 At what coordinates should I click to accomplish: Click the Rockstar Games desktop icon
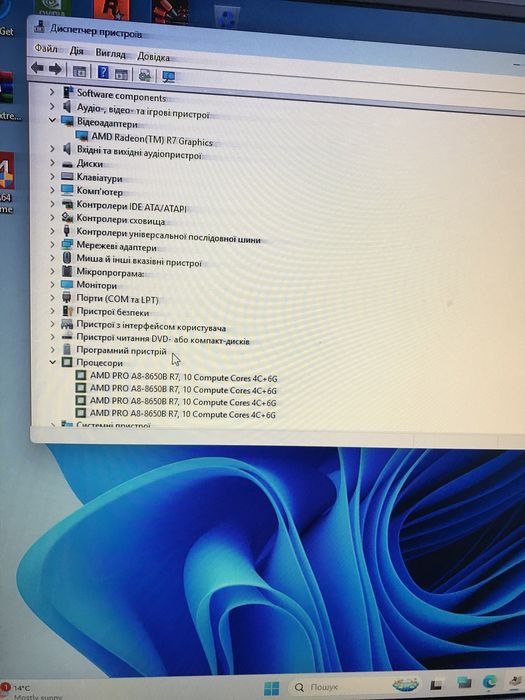click(111, 10)
